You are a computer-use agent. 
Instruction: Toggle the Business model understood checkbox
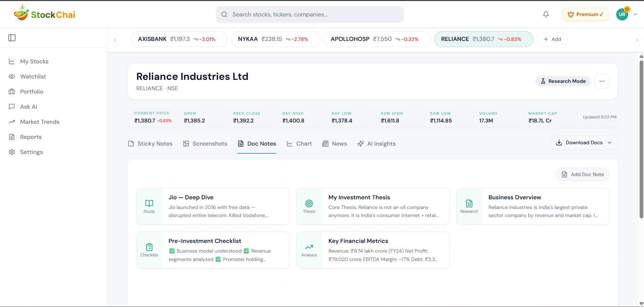[x=172, y=251]
